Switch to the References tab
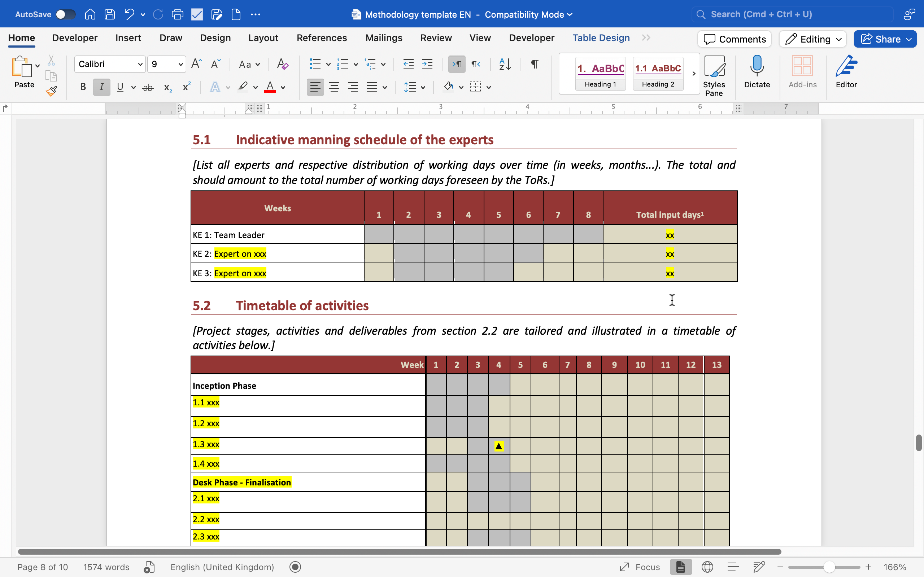This screenshot has width=924, height=577. 322,38
